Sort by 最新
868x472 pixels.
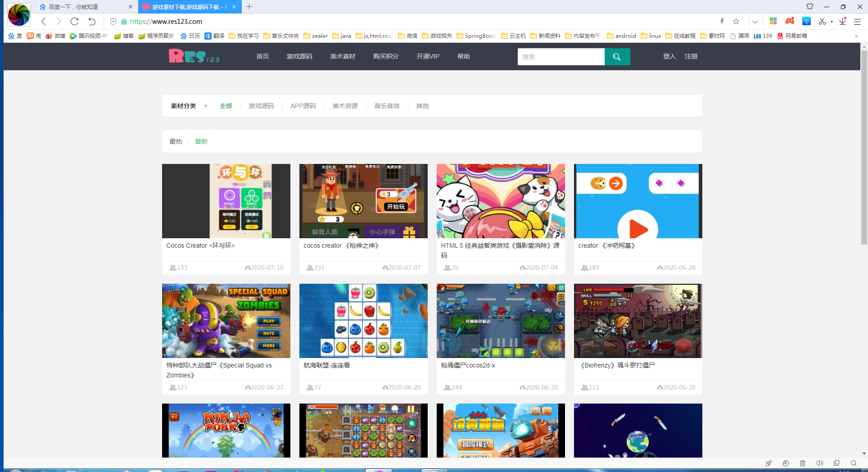point(201,141)
